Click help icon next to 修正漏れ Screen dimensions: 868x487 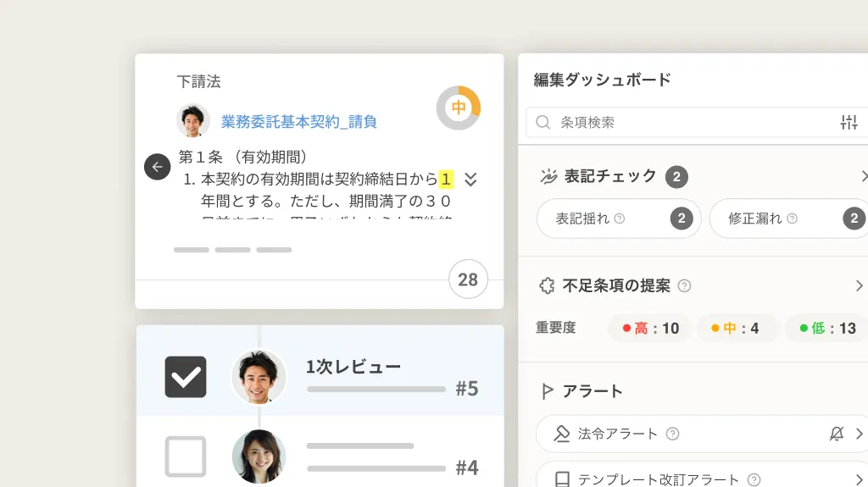coord(793,219)
